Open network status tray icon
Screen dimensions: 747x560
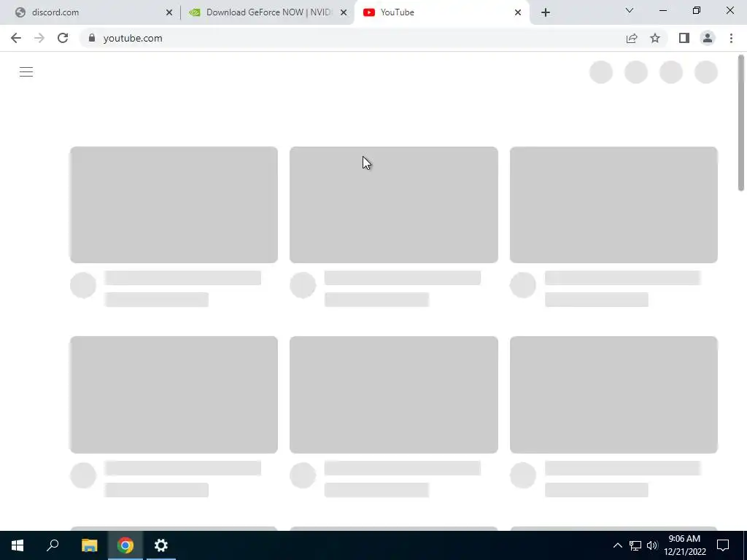pos(635,545)
